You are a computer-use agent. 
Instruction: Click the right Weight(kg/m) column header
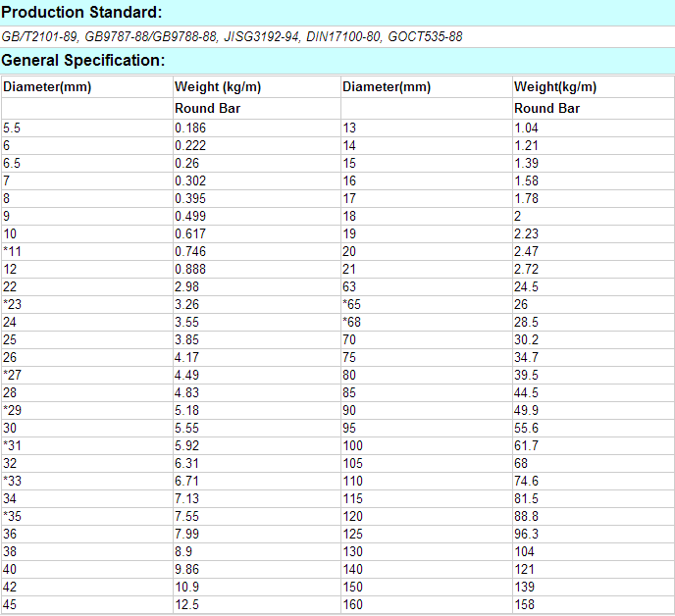coord(555,87)
